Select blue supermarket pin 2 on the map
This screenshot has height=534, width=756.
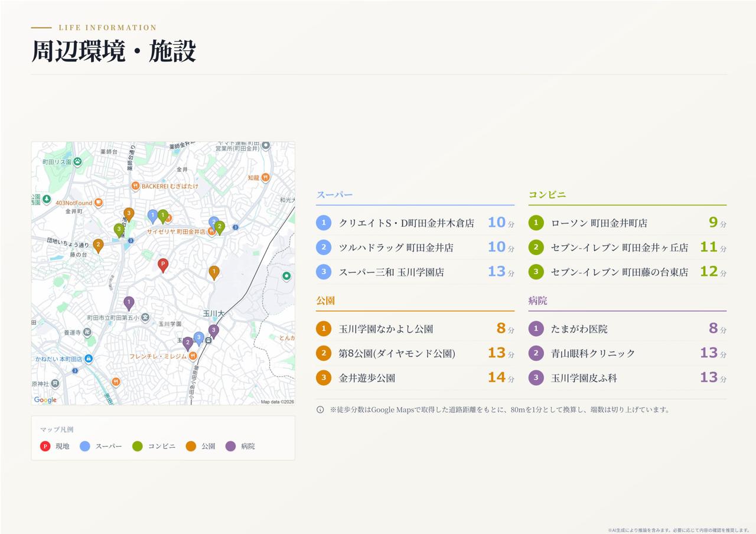coord(213,223)
